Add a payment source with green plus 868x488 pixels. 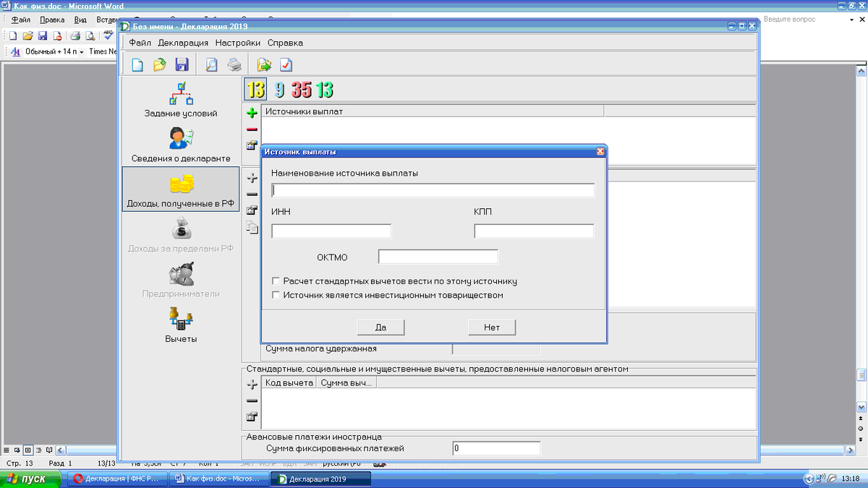[x=252, y=113]
